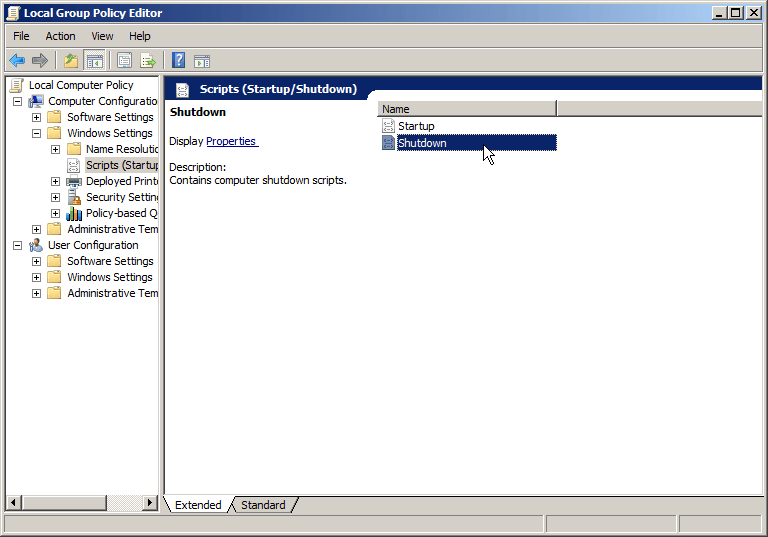Switch to the Extended tab
Viewport: 768px width, 537px height.
coord(198,505)
